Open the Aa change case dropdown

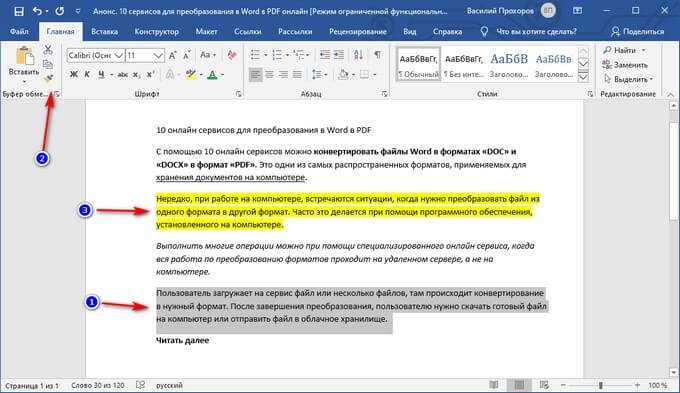point(208,55)
